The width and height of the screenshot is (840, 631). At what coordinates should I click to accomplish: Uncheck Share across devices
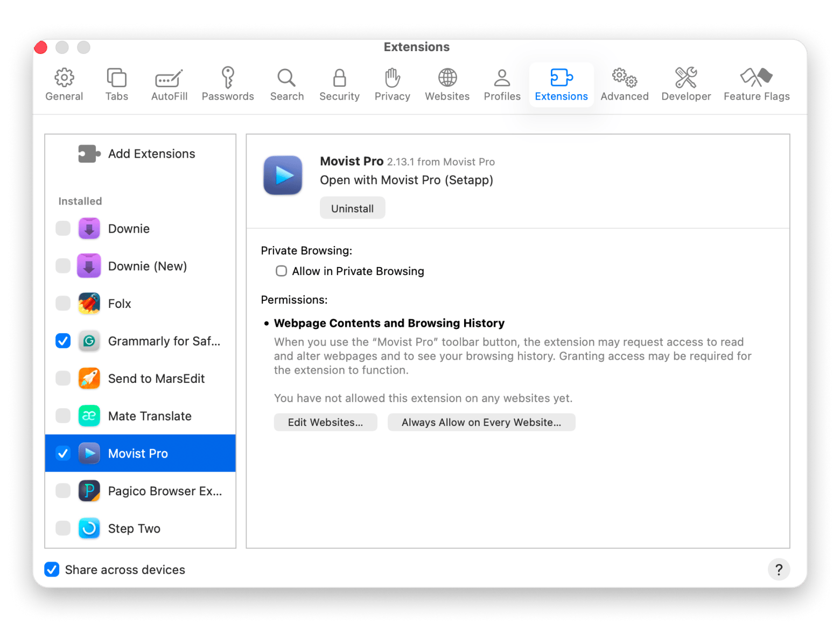pyautogui.click(x=52, y=570)
